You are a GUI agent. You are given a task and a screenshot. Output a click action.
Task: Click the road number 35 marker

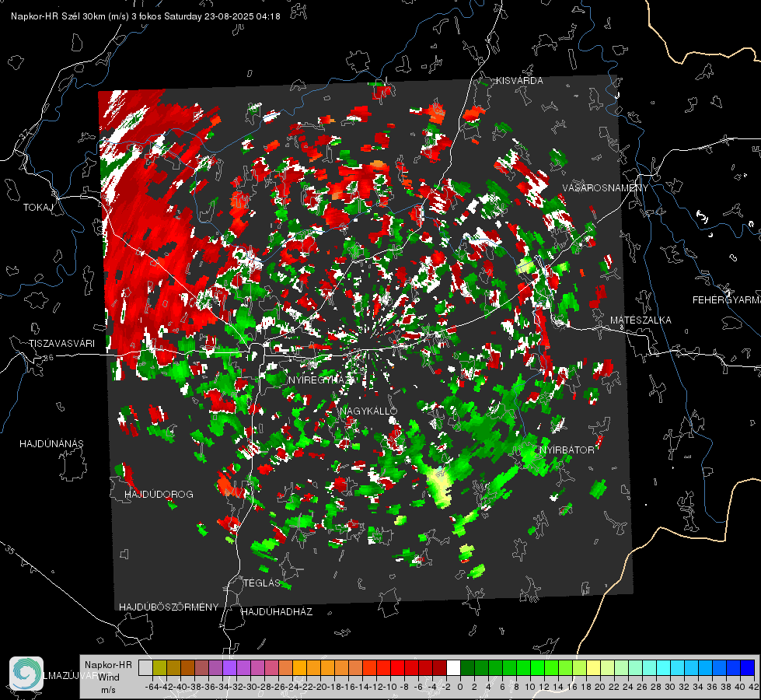(9, 549)
